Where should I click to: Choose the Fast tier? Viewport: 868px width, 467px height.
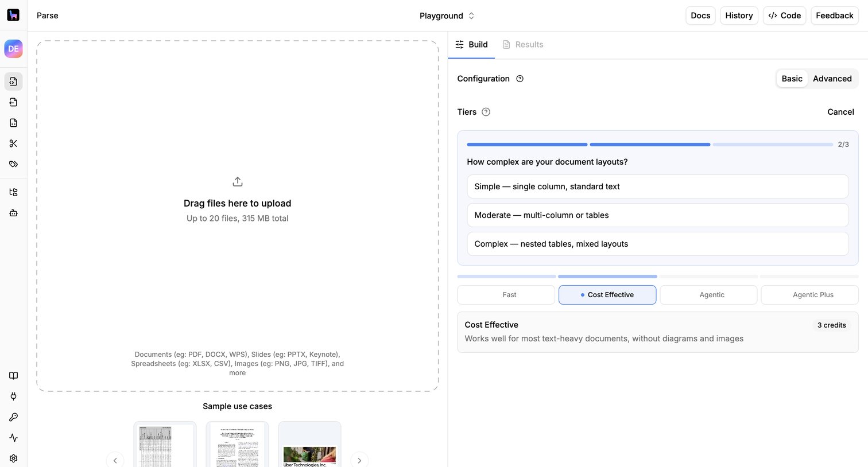pos(506,295)
